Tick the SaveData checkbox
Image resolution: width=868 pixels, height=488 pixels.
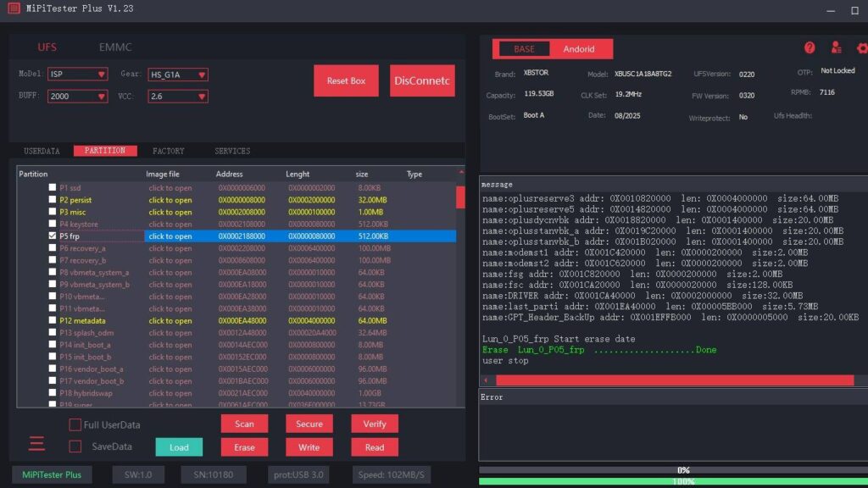(x=75, y=446)
